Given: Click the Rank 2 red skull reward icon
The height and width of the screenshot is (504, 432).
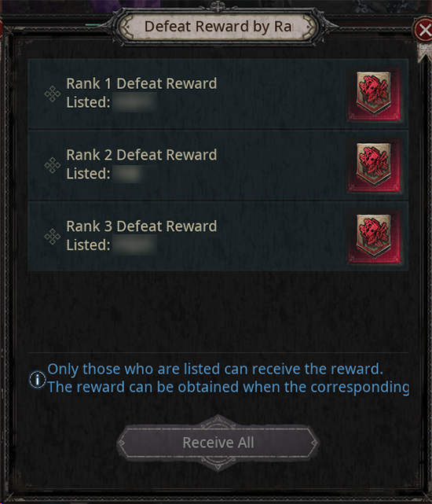Looking at the screenshot, I should (x=374, y=165).
